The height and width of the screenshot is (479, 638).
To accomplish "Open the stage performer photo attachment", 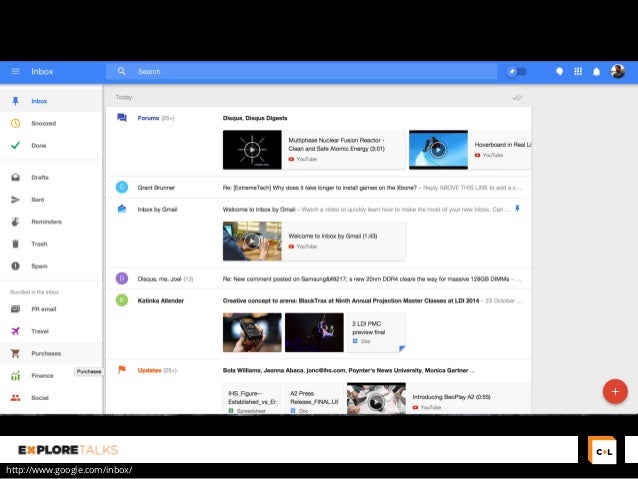I will click(x=314, y=332).
